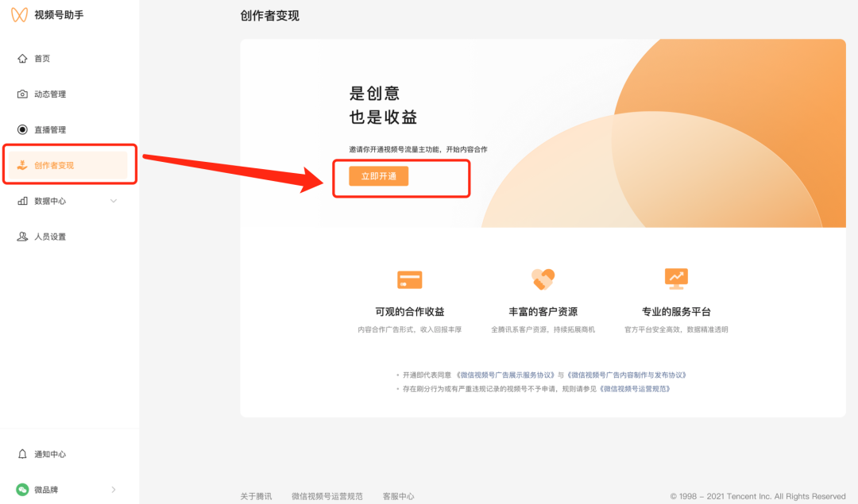The width and height of the screenshot is (858, 504).
Task: Click 关于腾讯 footer link
Action: coord(256,496)
